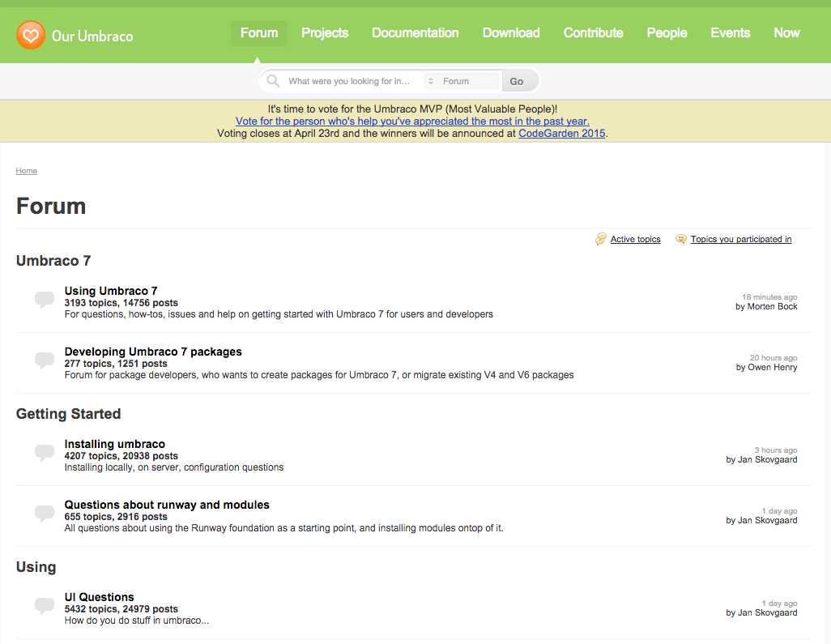
Task: Click 'How do you do stuff in umbraco...' text
Action: point(137,621)
